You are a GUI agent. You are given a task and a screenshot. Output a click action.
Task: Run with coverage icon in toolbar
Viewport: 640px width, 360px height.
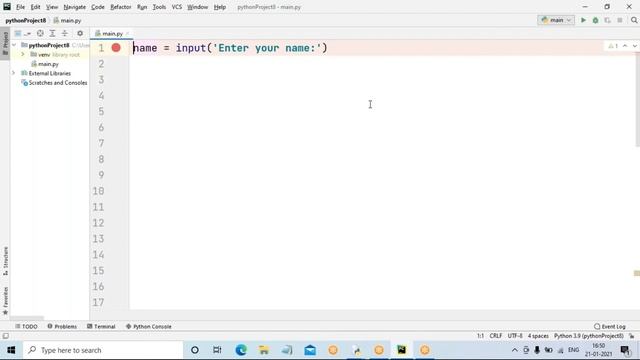click(608, 20)
